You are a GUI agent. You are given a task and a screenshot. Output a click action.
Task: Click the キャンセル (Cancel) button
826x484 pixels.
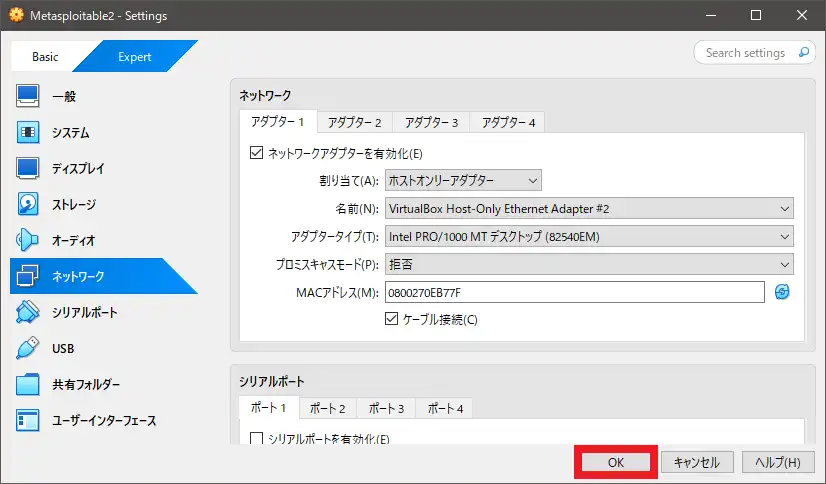[697, 463]
